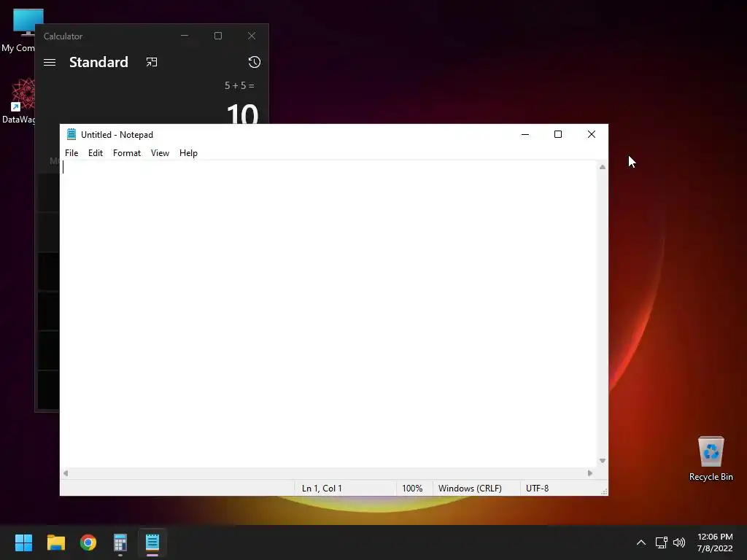
Task: Open the Help menu in Notepad
Action: 188,153
